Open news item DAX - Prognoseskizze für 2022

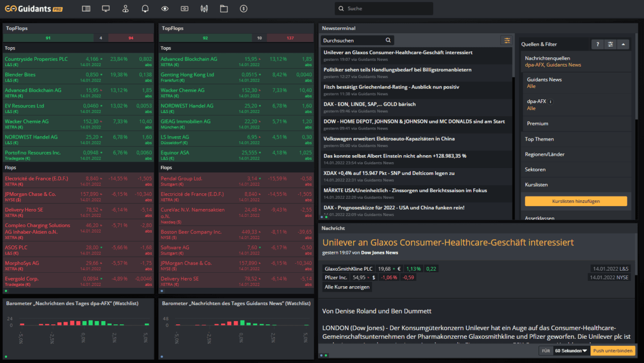416,210
